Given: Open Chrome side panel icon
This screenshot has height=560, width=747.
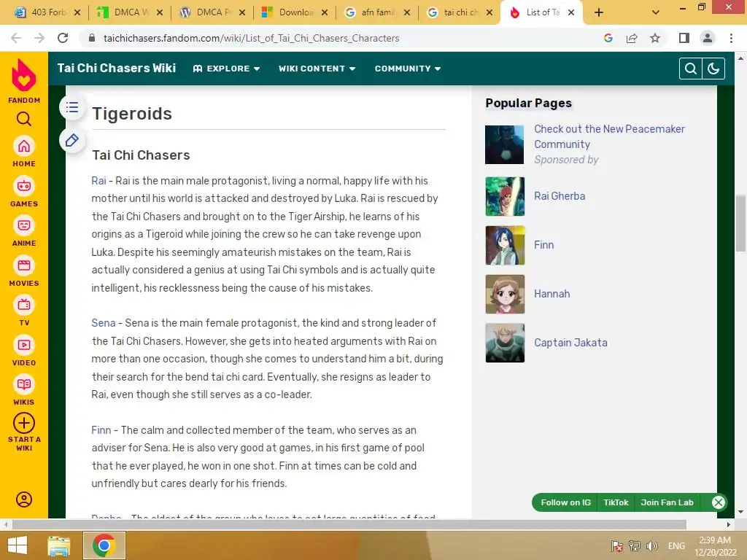Looking at the screenshot, I should coord(684,38).
